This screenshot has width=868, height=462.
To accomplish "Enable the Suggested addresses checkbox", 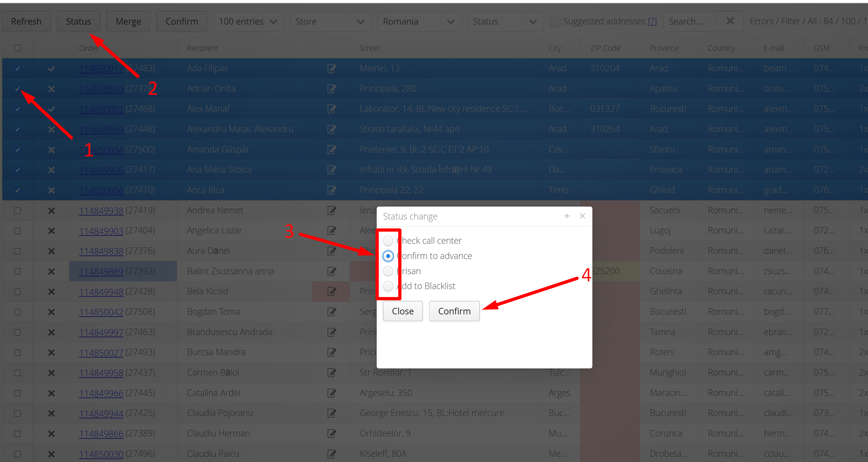I will (x=554, y=21).
